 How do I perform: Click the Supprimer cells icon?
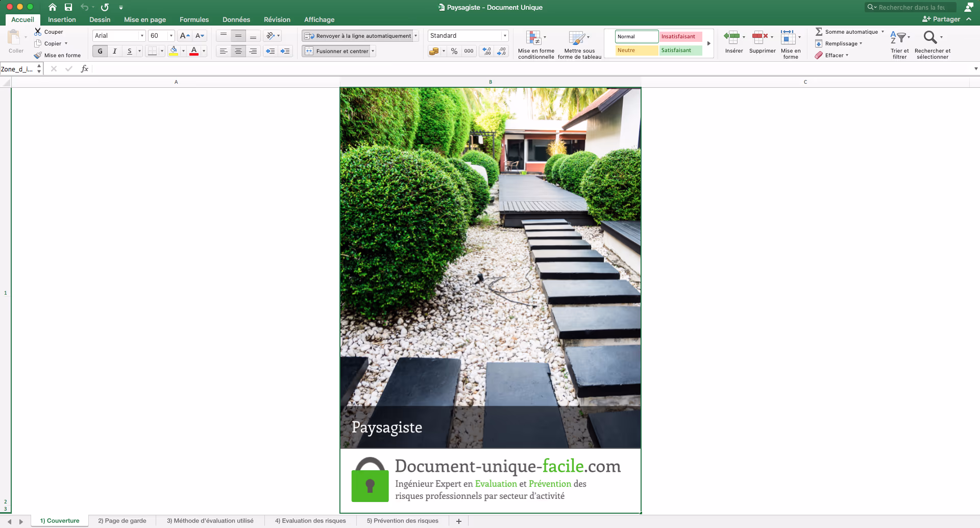pos(760,37)
